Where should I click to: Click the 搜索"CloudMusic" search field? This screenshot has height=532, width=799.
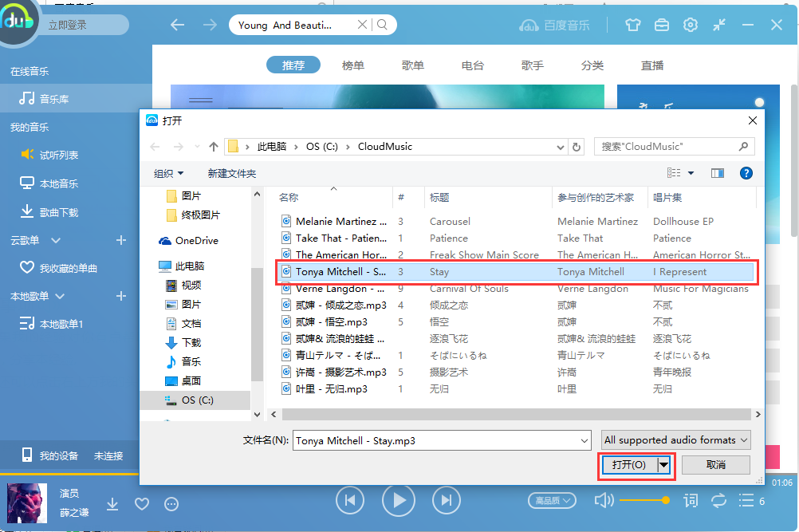[x=674, y=147]
